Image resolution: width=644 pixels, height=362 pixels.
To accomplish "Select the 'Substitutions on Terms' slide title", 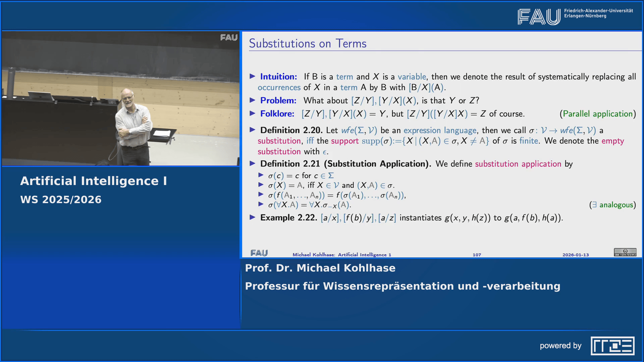I will 308,43.
